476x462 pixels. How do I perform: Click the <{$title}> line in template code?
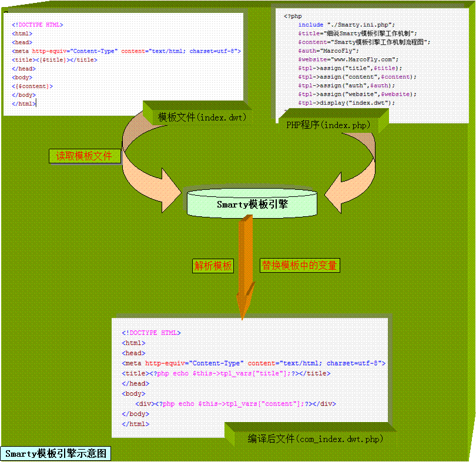[x=54, y=60]
